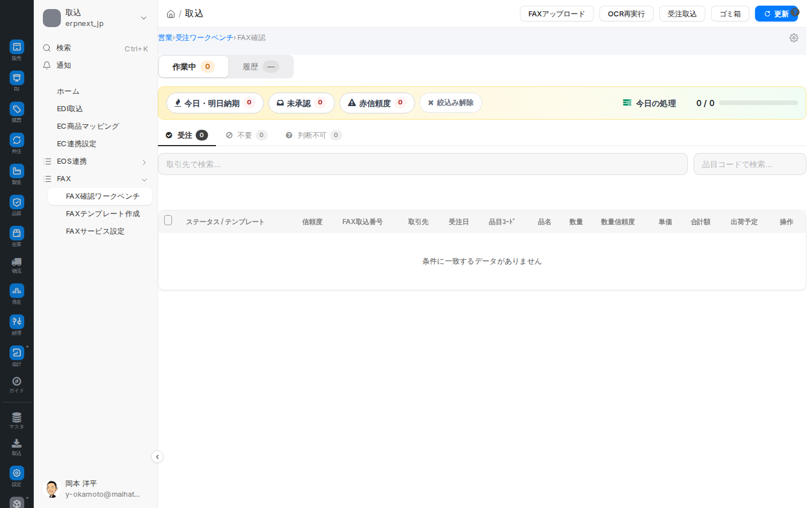Open the 経理 accounting sliders icon
Image resolution: width=812 pixels, height=508 pixels.
(x=17, y=322)
